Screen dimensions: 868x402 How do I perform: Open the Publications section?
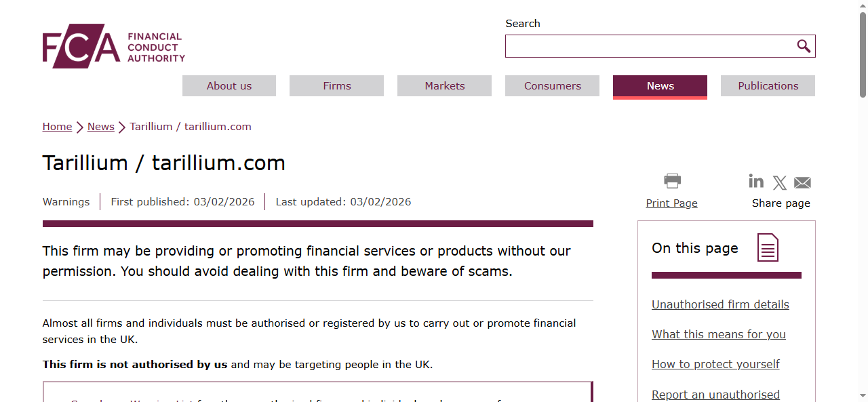(x=768, y=85)
